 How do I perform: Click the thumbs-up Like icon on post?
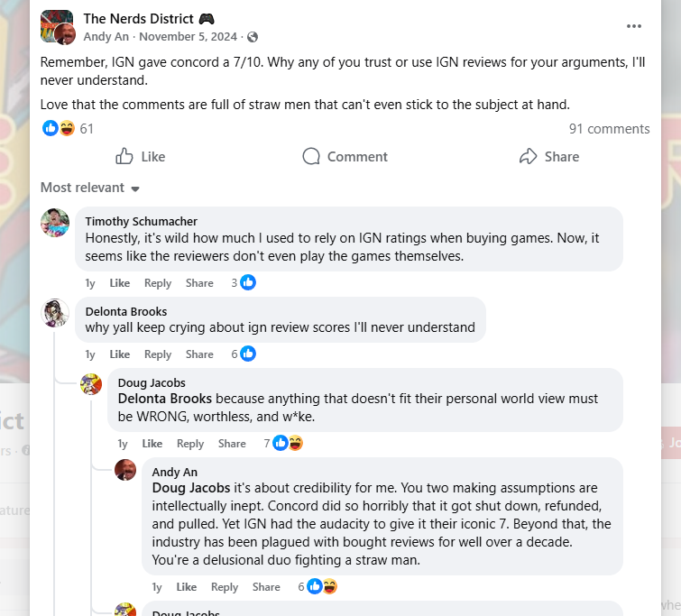coord(125,156)
